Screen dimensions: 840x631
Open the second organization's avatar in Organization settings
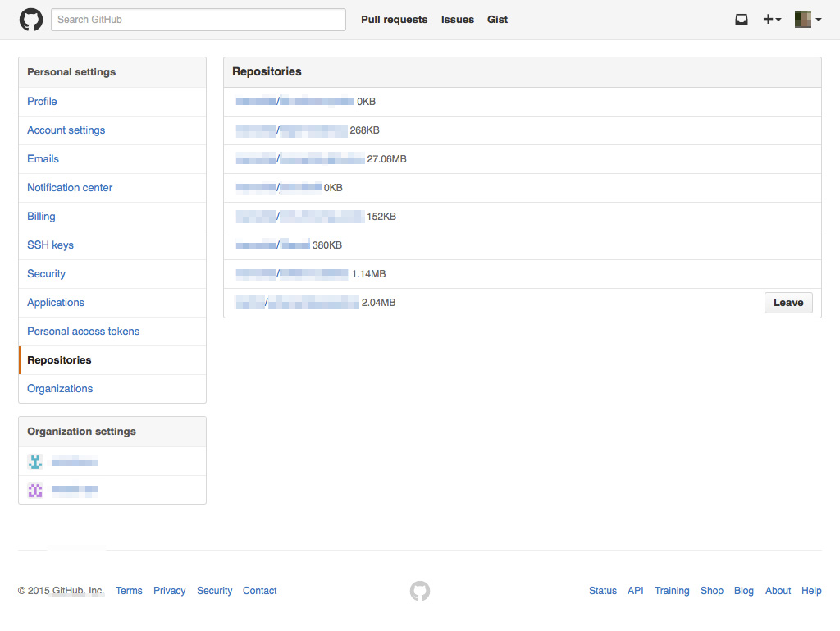(35, 490)
